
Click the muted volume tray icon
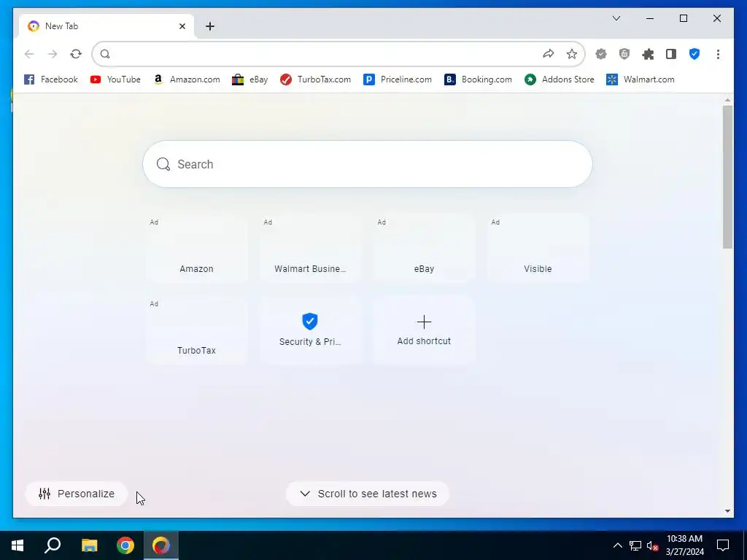click(x=652, y=545)
